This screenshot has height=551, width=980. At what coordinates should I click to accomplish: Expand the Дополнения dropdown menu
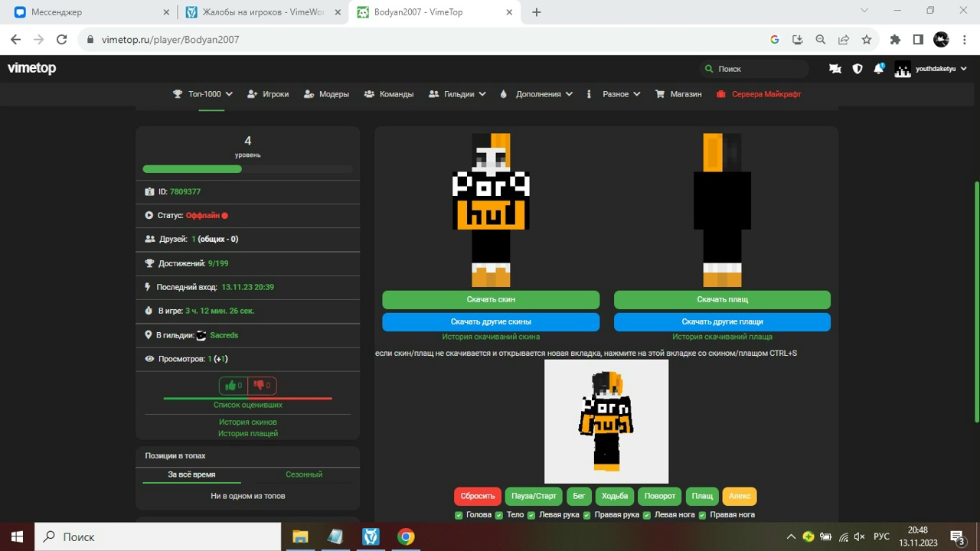pyautogui.click(x=537, y=94)
